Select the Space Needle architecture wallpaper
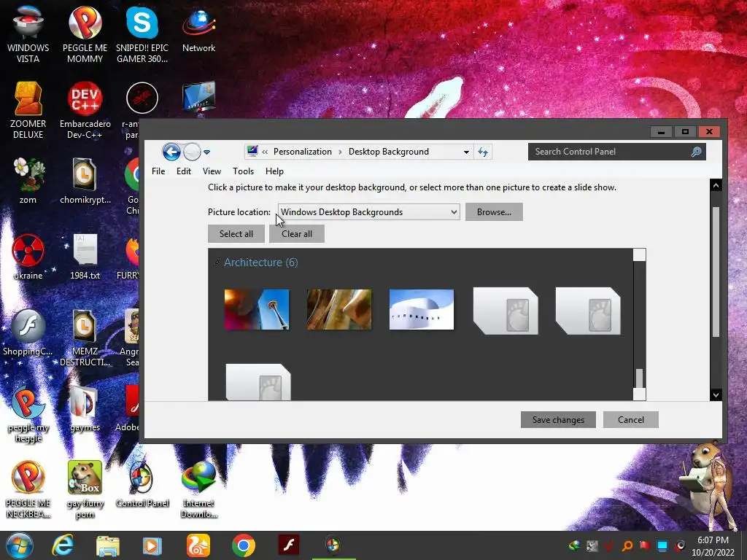This screenshot has width=747, height=560. (257, 309)
